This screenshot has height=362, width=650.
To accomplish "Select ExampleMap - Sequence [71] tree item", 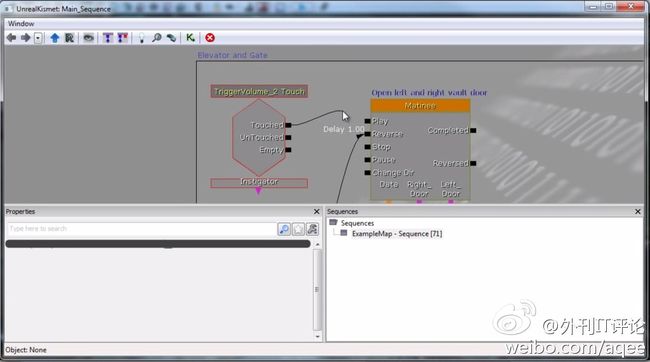I will click(397, 234).
